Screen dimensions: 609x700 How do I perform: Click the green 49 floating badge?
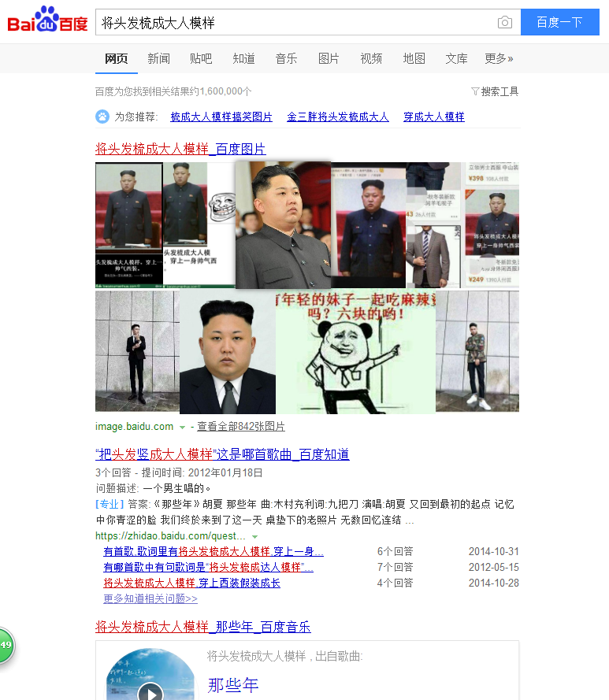click(x=6, y=645)
